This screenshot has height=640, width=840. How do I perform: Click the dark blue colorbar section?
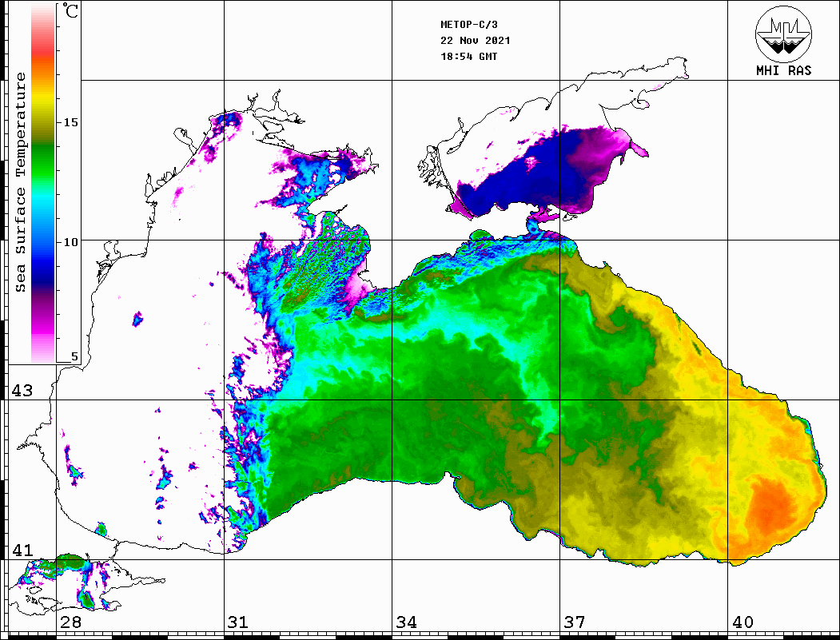click(x=43, y=273)
